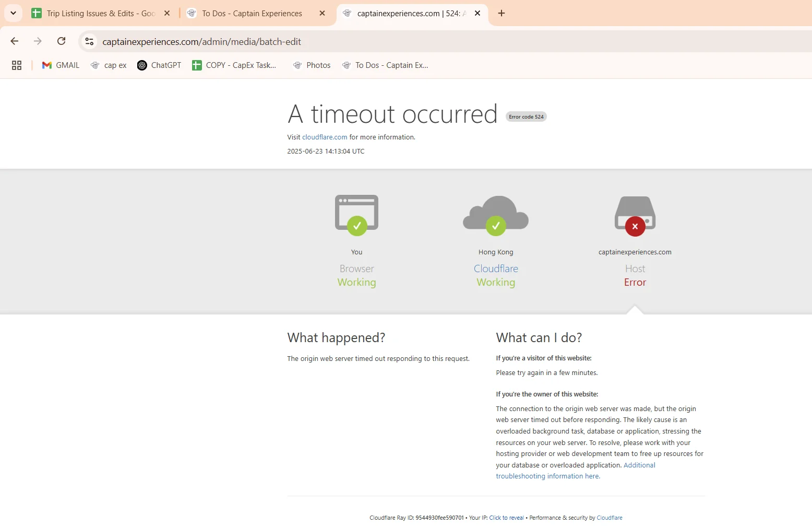This screenshot has height=526, width=812.
Task: Go back to the previous page
Action: click(x=15, y=41)
